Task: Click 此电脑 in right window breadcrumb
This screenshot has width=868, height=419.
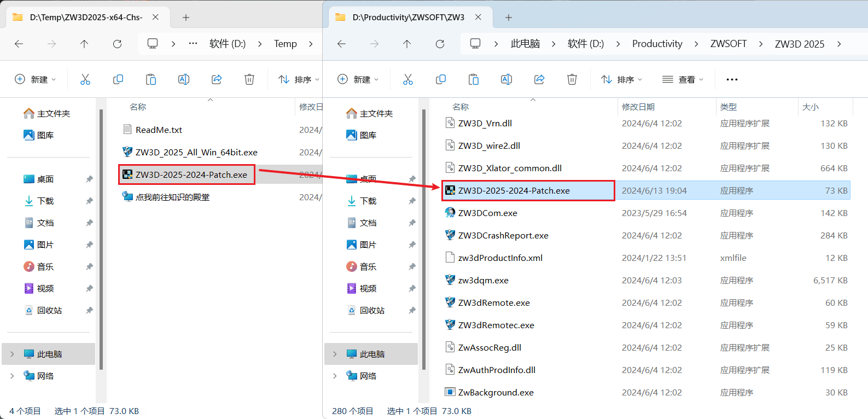Action: click(x=525, y=44)
